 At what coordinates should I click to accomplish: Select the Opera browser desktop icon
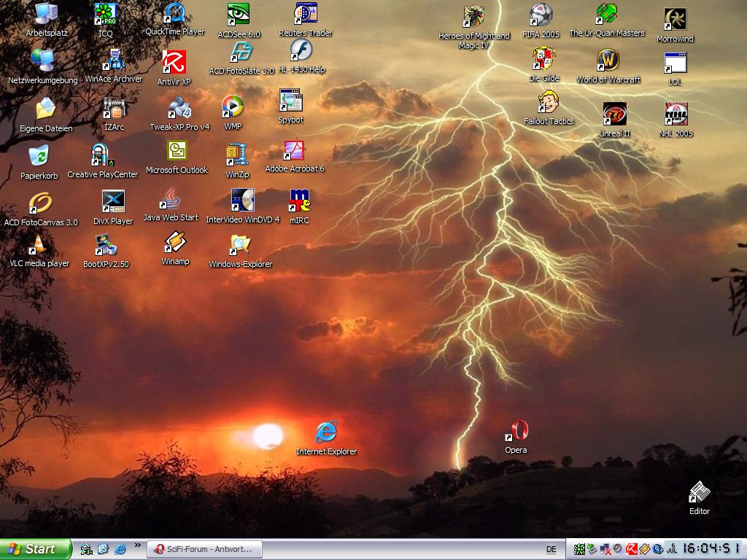click(x=516, y=432)
